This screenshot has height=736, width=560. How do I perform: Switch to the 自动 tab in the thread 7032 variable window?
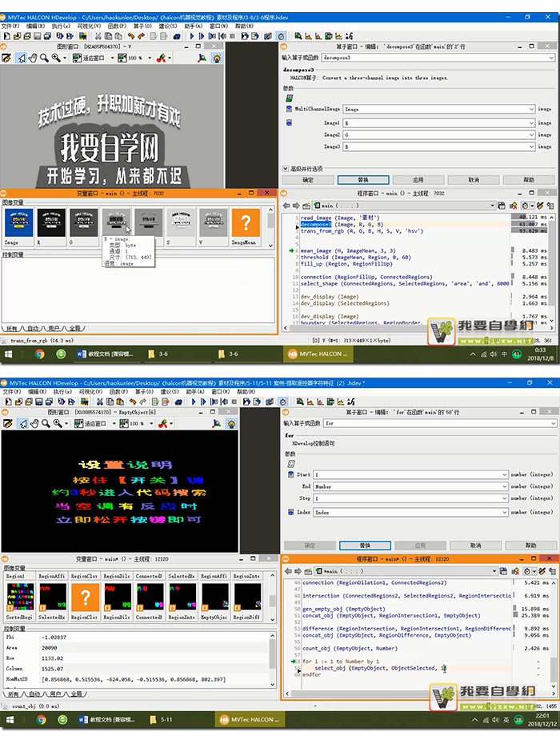(34, 328)
